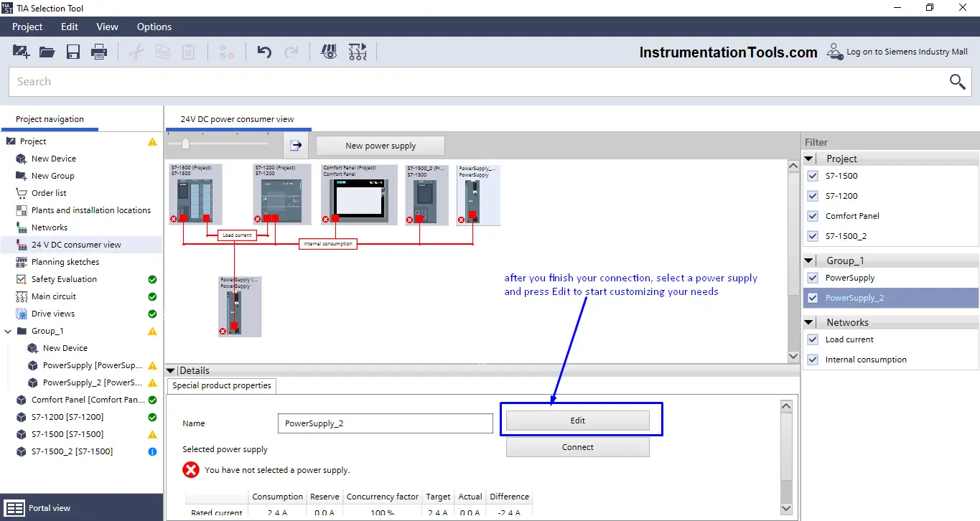The image size is (980, 521).
Task: Select the PowerSupply_2 device thumbnail
Action: [x=479, y=194]
